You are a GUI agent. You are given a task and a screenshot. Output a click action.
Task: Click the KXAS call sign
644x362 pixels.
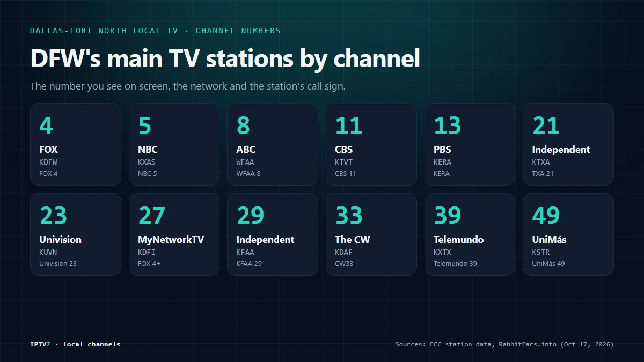147,162
